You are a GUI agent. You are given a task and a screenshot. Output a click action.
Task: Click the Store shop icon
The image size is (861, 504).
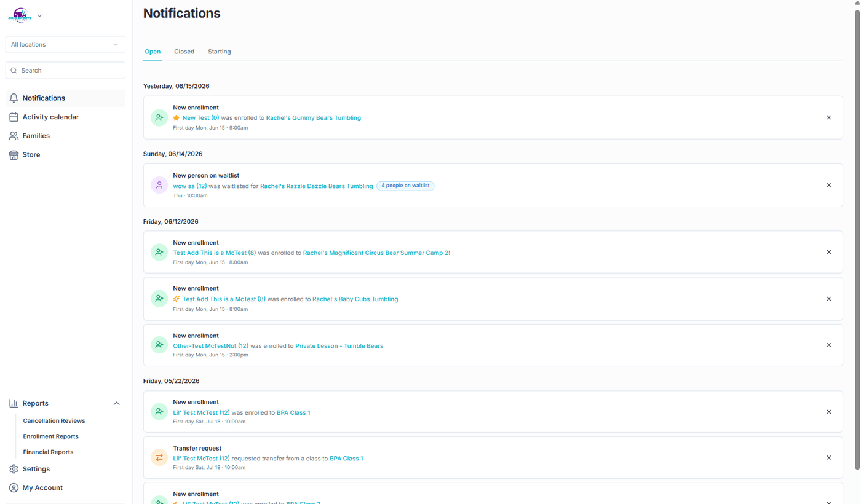tap(14, 155)
